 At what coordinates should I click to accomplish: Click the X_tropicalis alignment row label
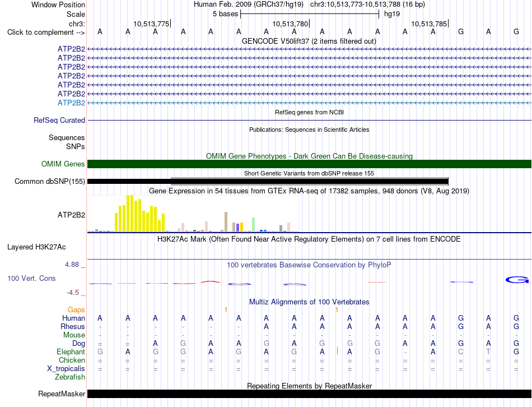click(66, 369)
